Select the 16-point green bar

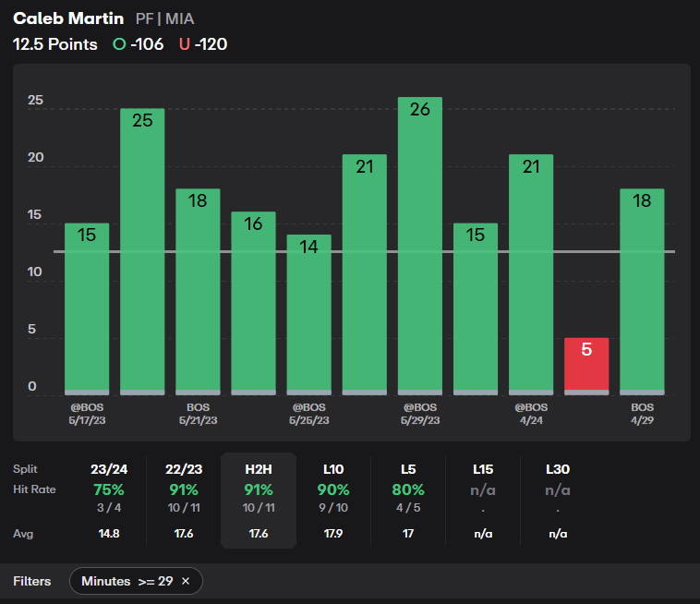click(253, 304)
